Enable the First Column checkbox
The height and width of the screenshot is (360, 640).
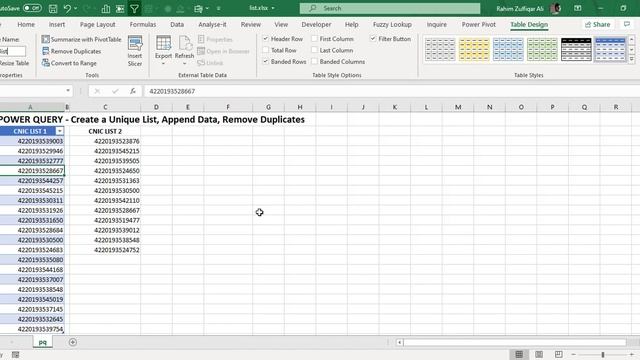(314, 39)
